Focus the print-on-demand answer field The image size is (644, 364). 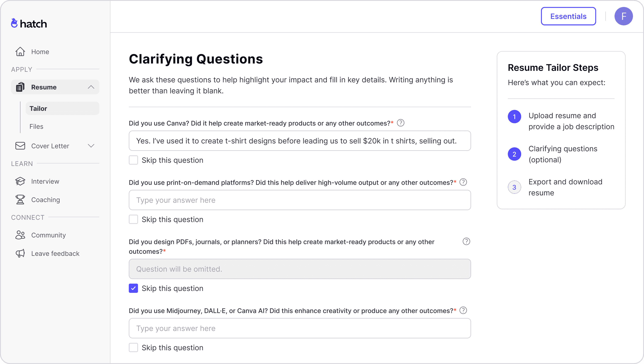[x=300, y=200]
